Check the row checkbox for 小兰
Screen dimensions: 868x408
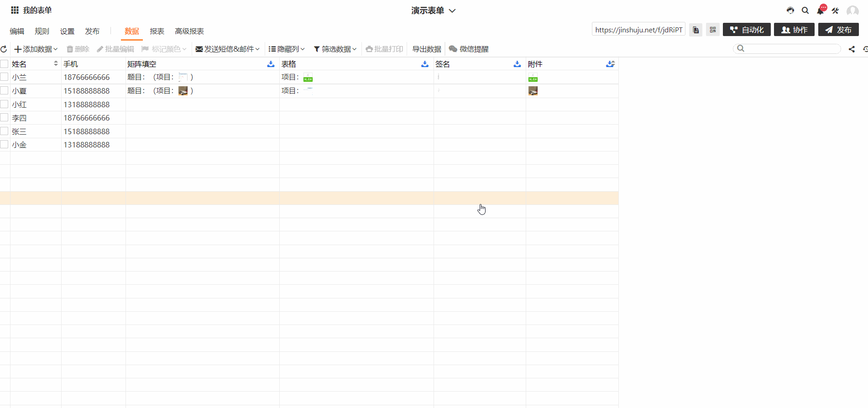tap(4, 77)
